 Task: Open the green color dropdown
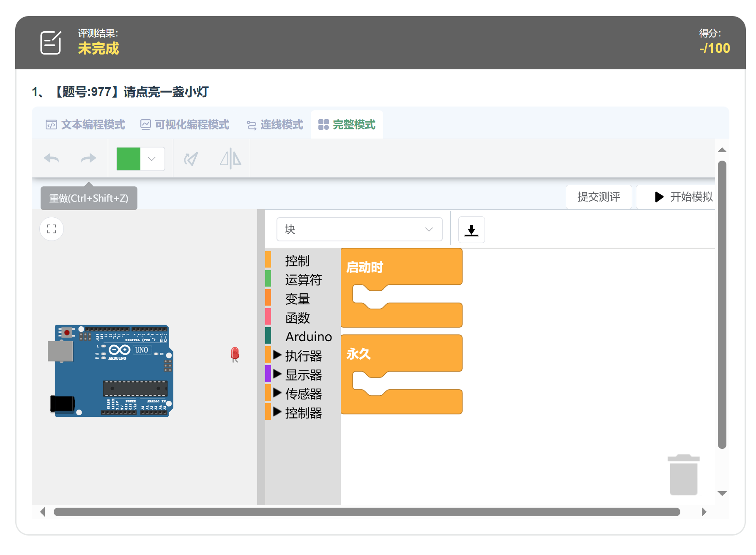click(152, 159)
